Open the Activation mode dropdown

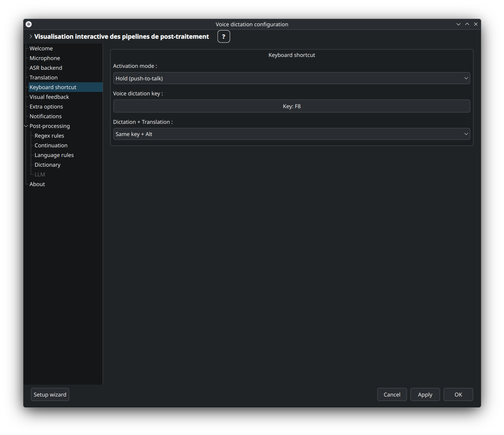292,78
